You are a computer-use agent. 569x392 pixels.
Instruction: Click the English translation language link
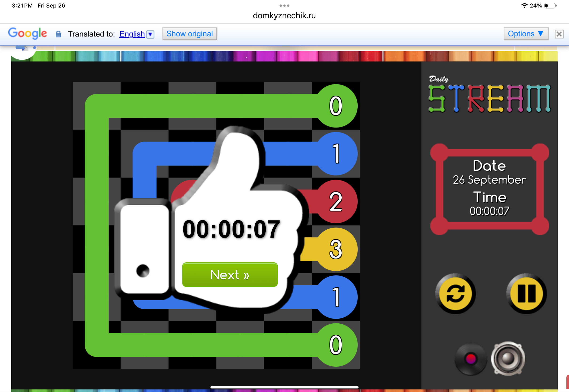coord(132,34)
